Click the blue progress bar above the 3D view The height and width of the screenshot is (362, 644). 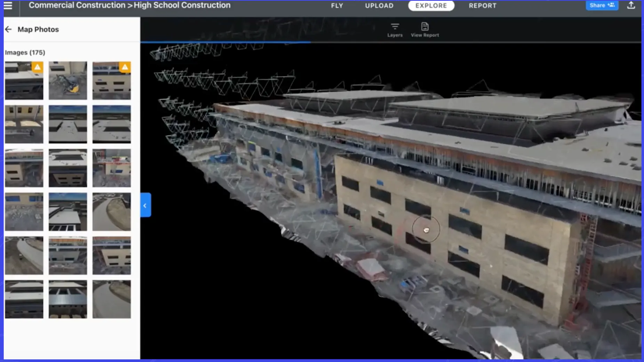coord(224,42)
